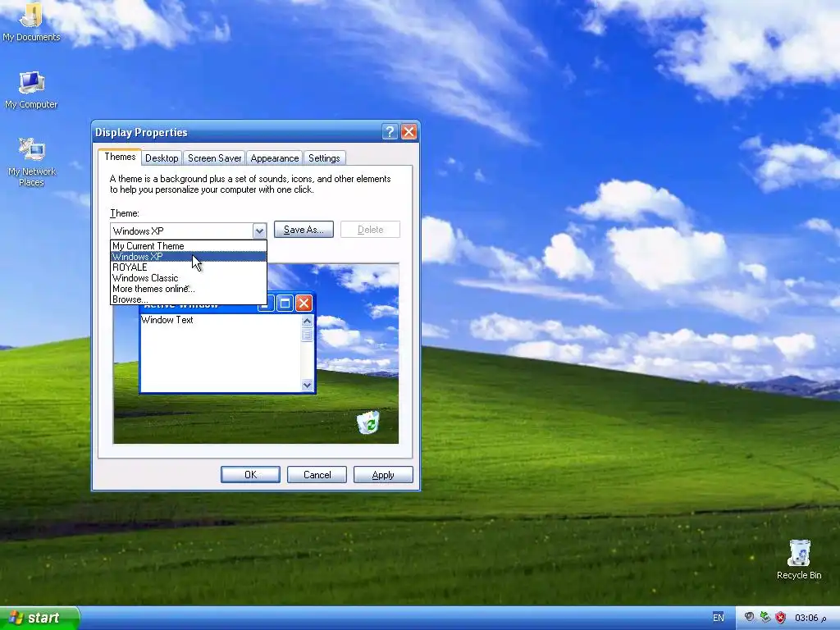
Task: Collapse the Theme dropdown arrow
Action: pos(259,231)
